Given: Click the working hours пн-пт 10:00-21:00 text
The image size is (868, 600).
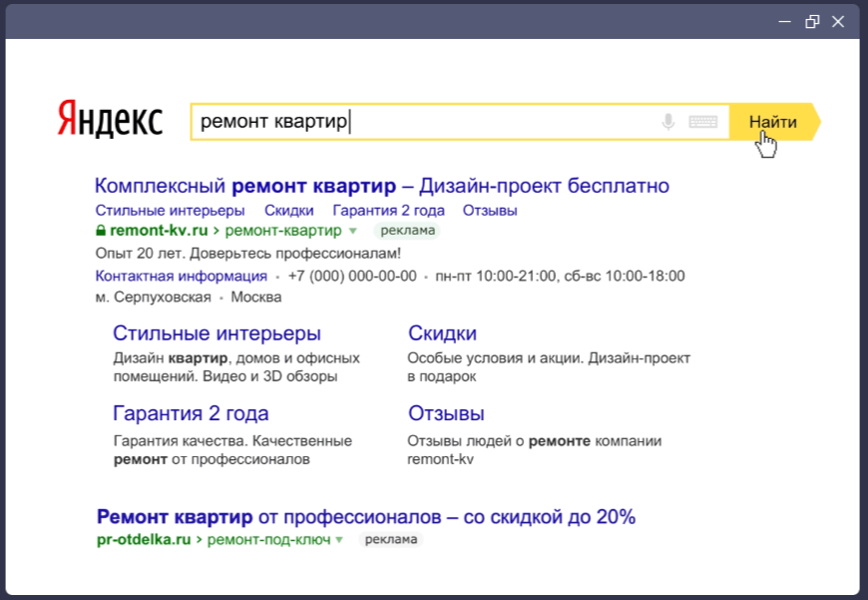Looking at the screenshot, I should click(496, 276).
